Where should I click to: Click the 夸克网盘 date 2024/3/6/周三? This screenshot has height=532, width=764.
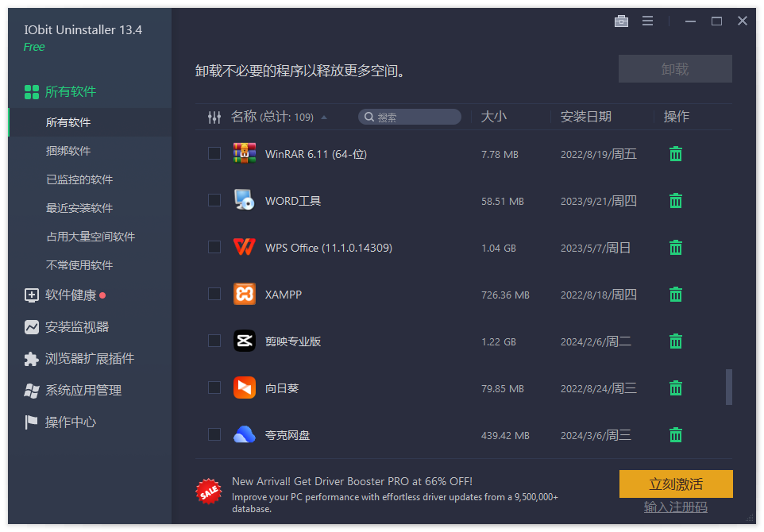596,435
